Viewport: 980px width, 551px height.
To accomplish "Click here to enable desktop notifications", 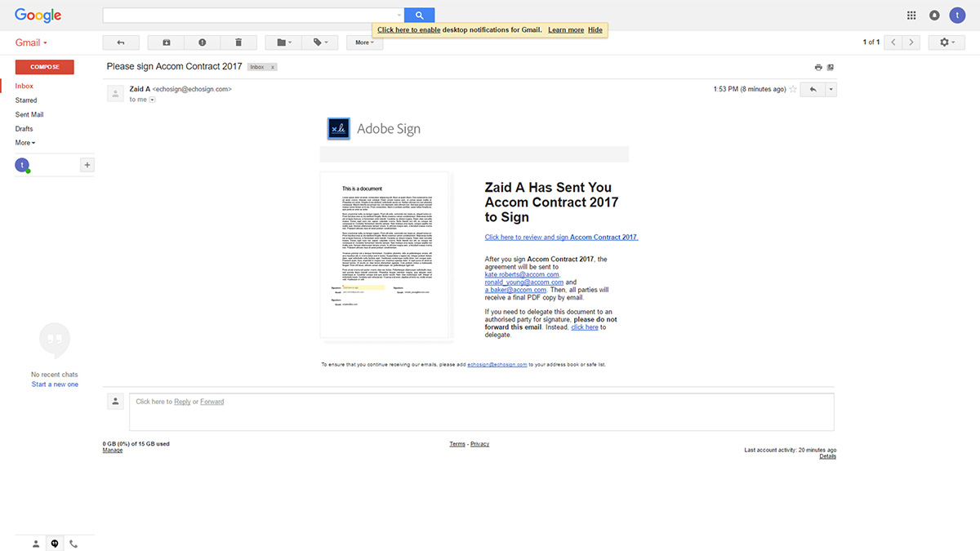I will [x=409, y=30].
